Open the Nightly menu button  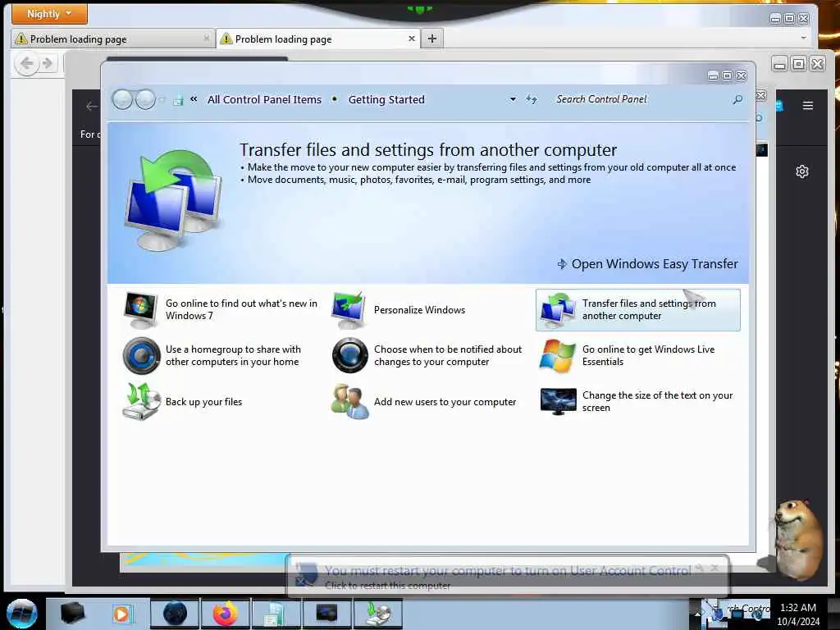click(x=48, y=13)
